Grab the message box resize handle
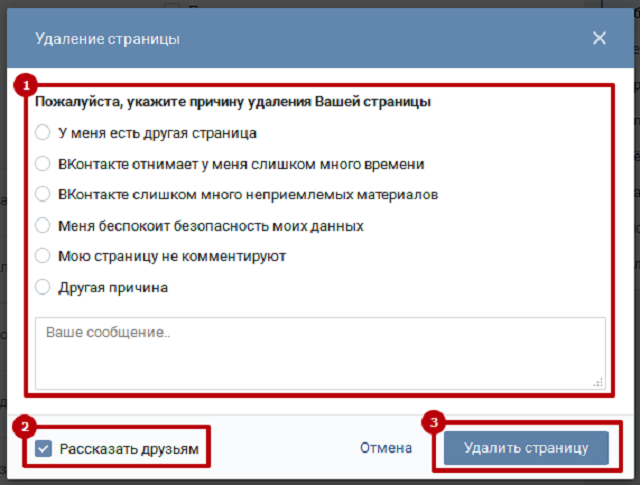The height and width of the screenshot is (485, 640). tap(598, 383)
